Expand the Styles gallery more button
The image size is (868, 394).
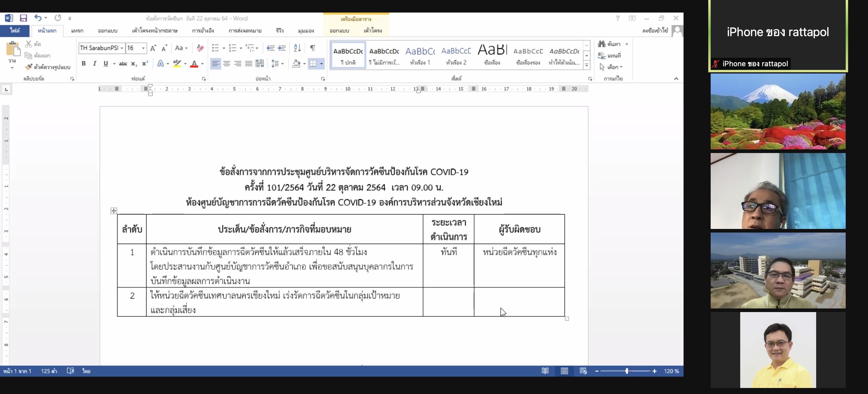(587, 65)
